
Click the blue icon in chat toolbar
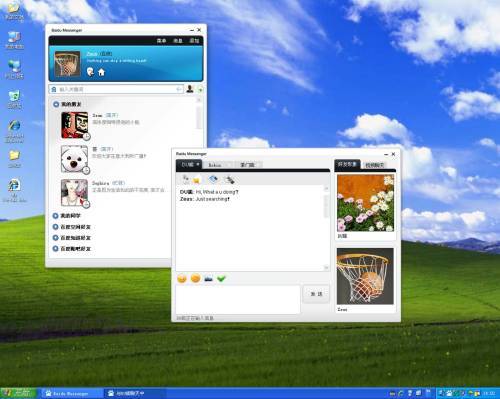[213, 179]
